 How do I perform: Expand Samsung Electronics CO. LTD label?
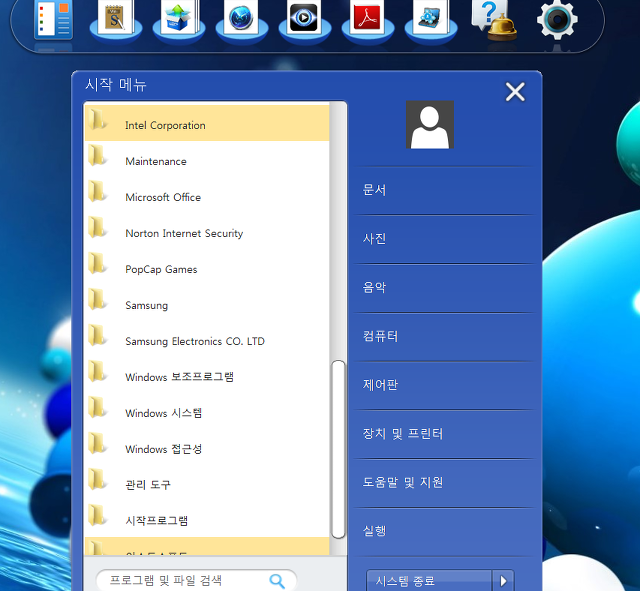pos(195,341)
